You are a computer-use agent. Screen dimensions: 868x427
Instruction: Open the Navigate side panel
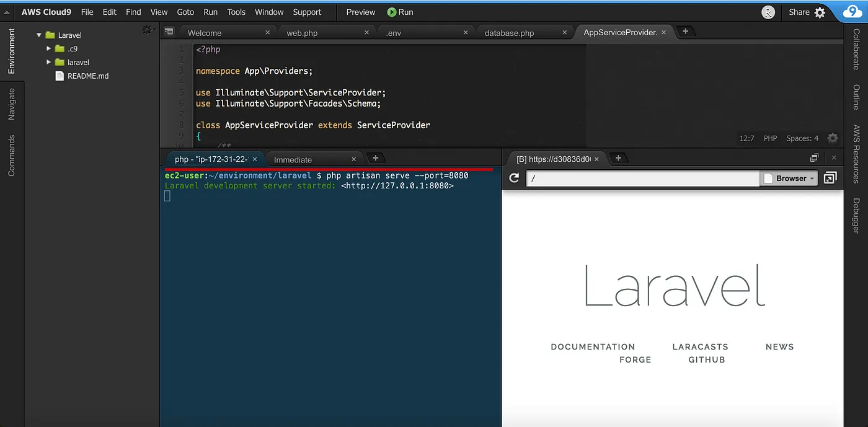tap(11, 104)
